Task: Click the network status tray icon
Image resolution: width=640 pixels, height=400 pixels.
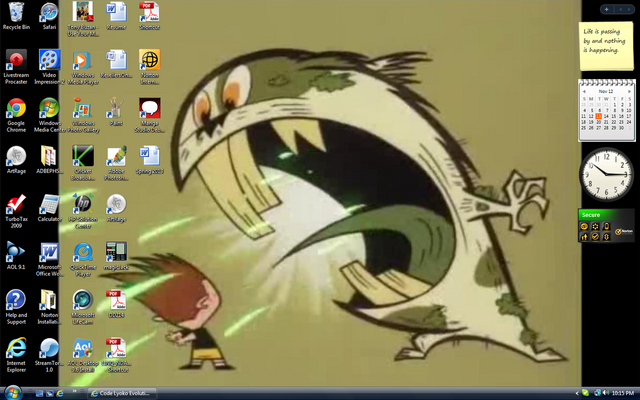Action: tap(598, 393)
